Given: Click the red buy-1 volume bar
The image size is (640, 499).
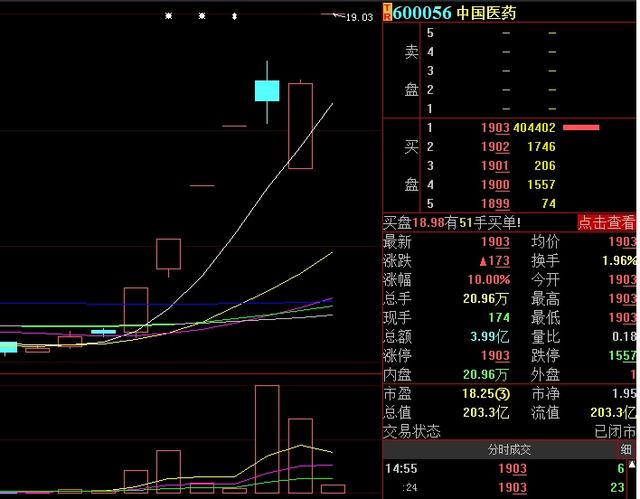Looking at the screenshot, I should pyautogui.click(x=581, y=128).
